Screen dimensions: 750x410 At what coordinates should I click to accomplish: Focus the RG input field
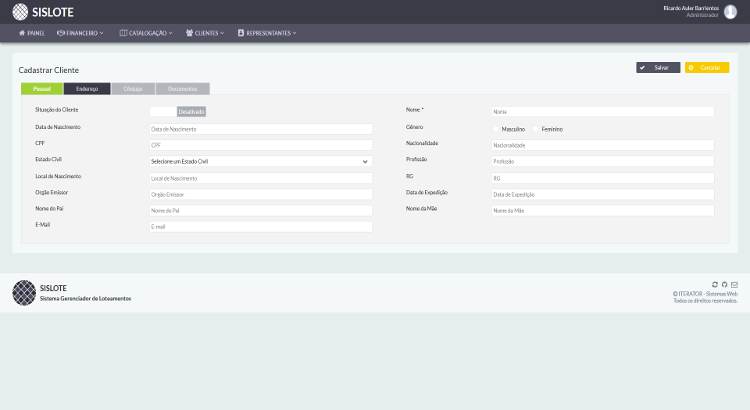click(603, 178)
